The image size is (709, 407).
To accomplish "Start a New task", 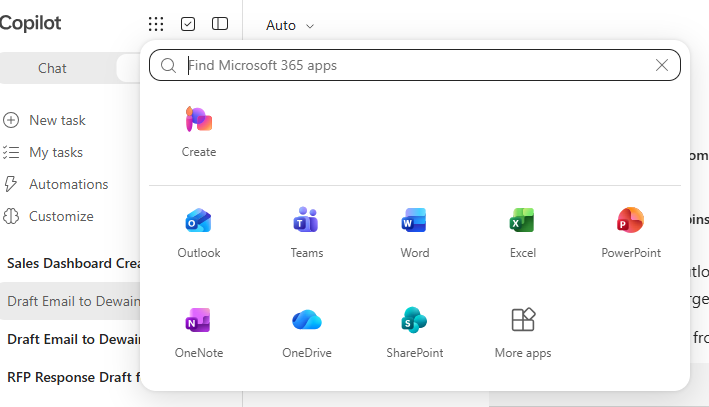I will click(44, 120).
